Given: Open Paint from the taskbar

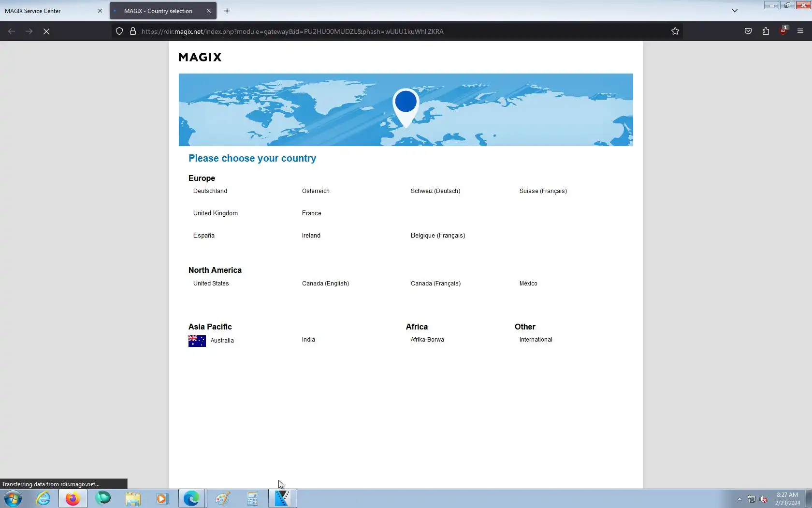Looking at the screenshot, I should 222,498.
